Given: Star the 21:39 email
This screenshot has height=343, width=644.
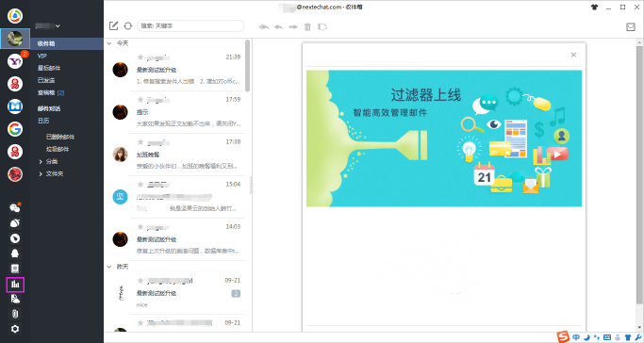Looking at the screenshot, I should click(x=140, y=57).
